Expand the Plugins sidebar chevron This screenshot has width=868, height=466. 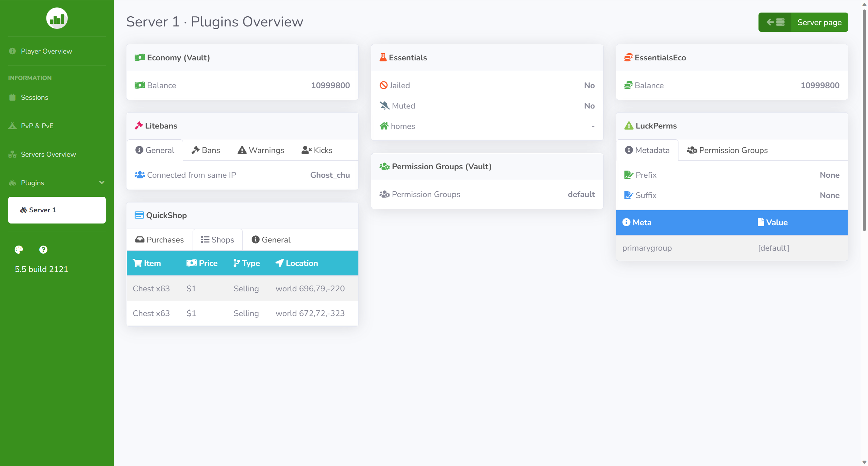101,182
